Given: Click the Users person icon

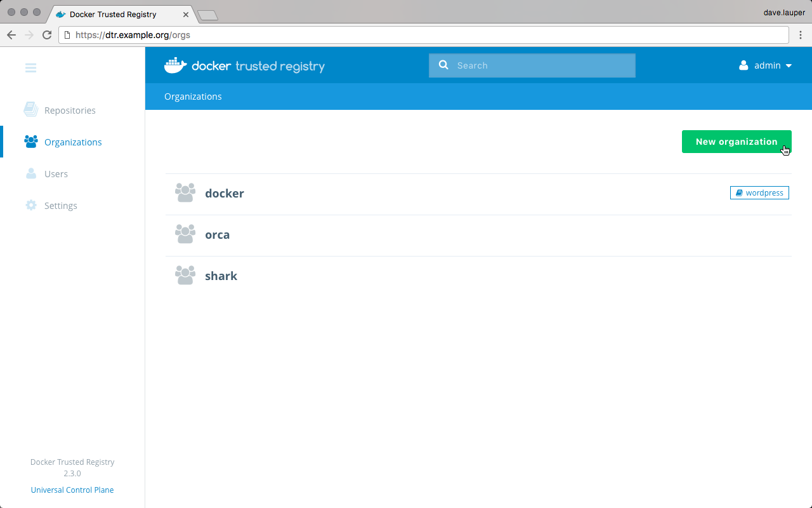Looking at the screenshot, I should (x=30, y=173).
